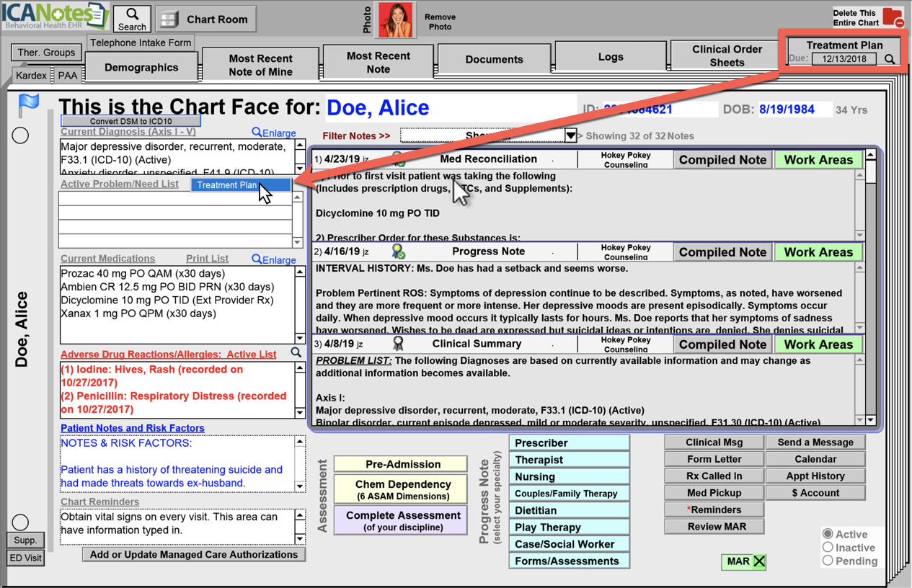Click the Prescriber progress note button
This screenshot has width=912, height=588.
point(569,442)
